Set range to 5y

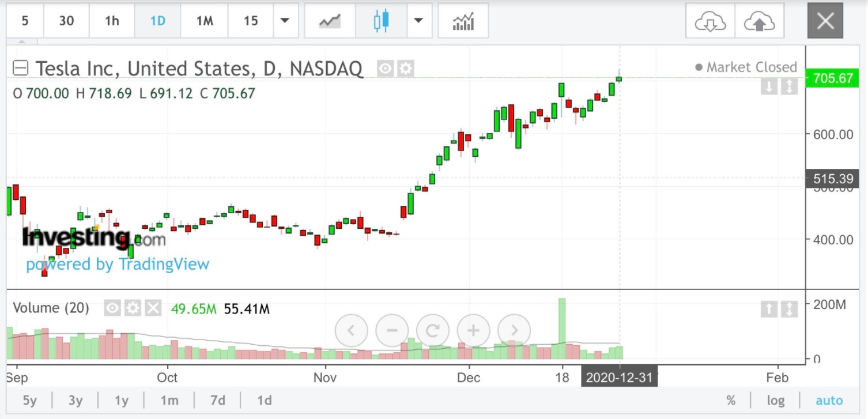[29, 400]
